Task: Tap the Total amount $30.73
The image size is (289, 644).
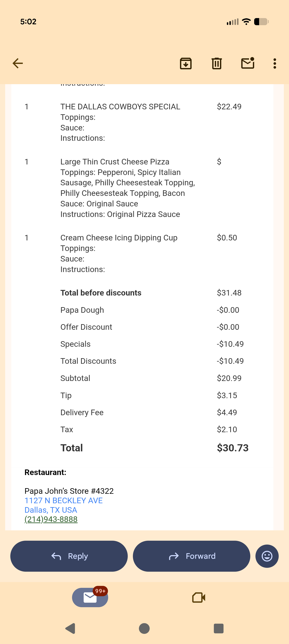Action: click(232, 448)
